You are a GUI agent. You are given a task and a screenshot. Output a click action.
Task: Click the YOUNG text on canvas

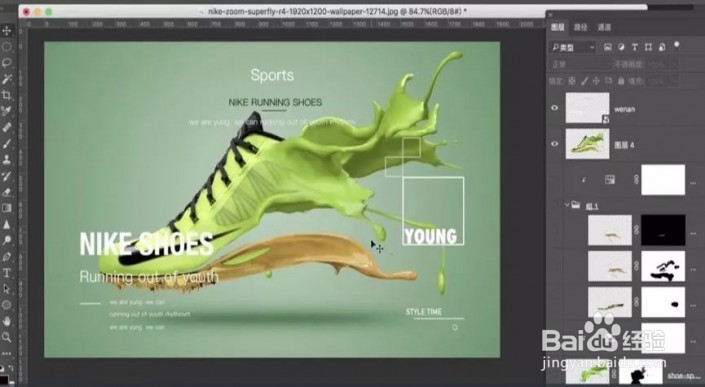pos(430,236)
